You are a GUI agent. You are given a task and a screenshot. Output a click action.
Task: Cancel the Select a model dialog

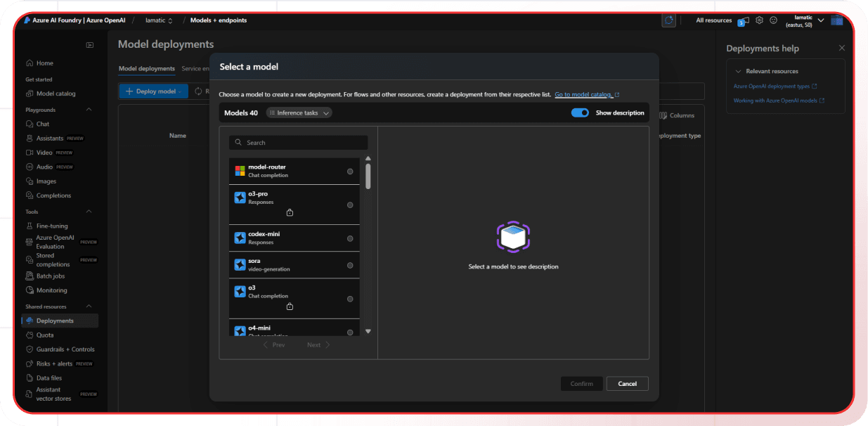[x=627, y=383]
